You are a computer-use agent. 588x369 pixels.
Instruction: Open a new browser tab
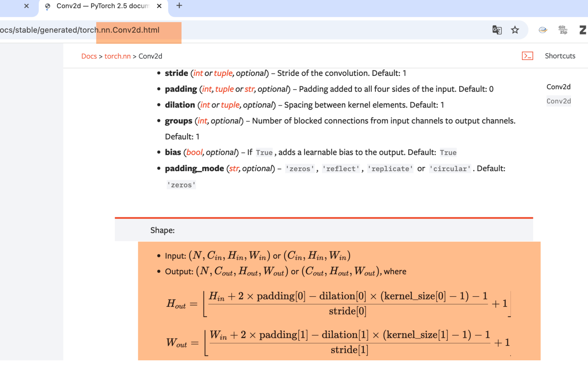click(179, 5)
